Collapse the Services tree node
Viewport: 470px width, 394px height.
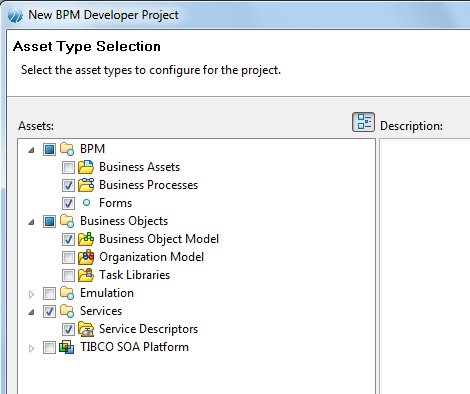pos(31,312)
